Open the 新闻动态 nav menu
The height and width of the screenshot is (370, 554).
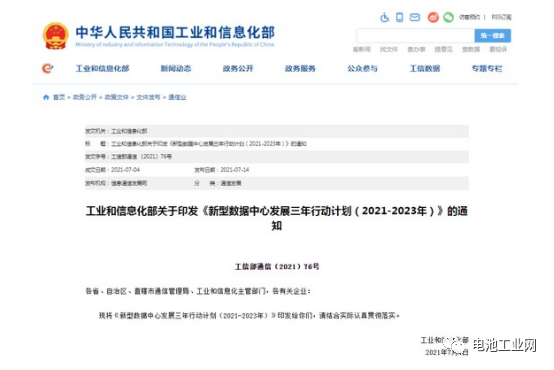176,69
